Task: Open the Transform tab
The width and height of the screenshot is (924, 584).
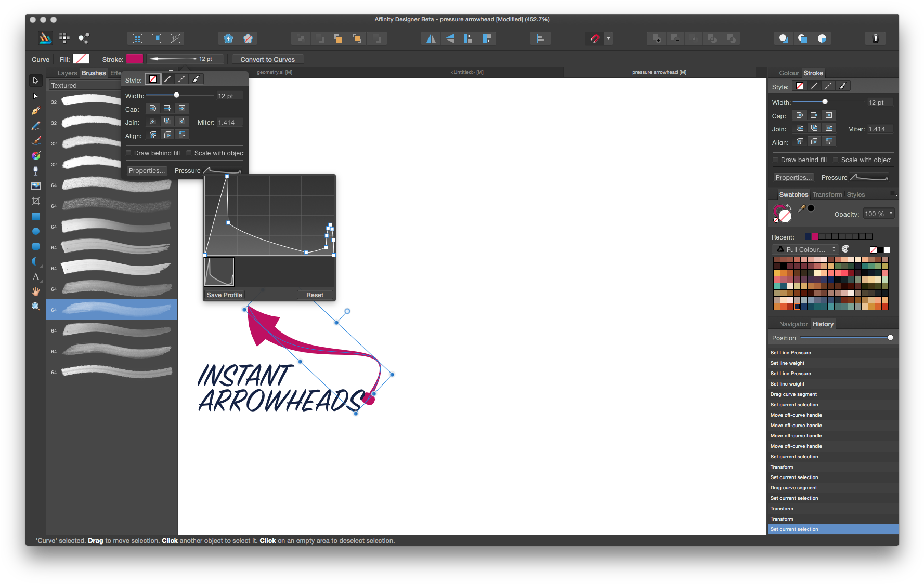Action: click(827, 195)
